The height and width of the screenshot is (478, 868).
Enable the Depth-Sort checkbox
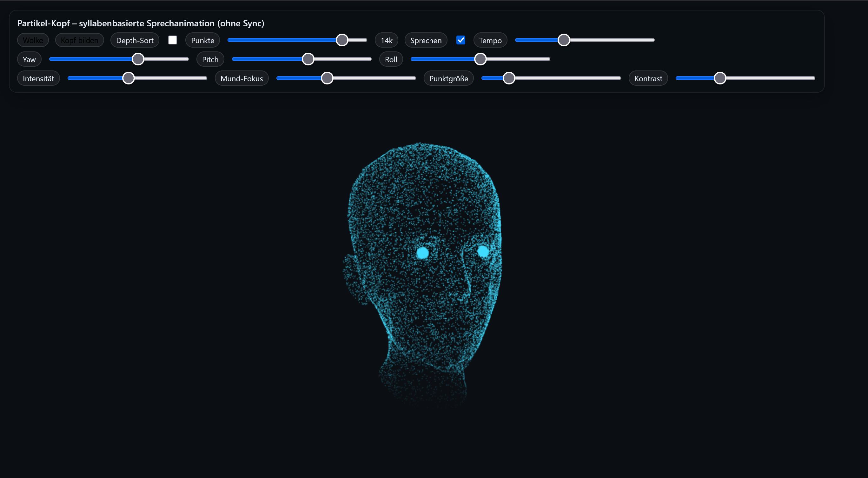[x=173, y=40]
